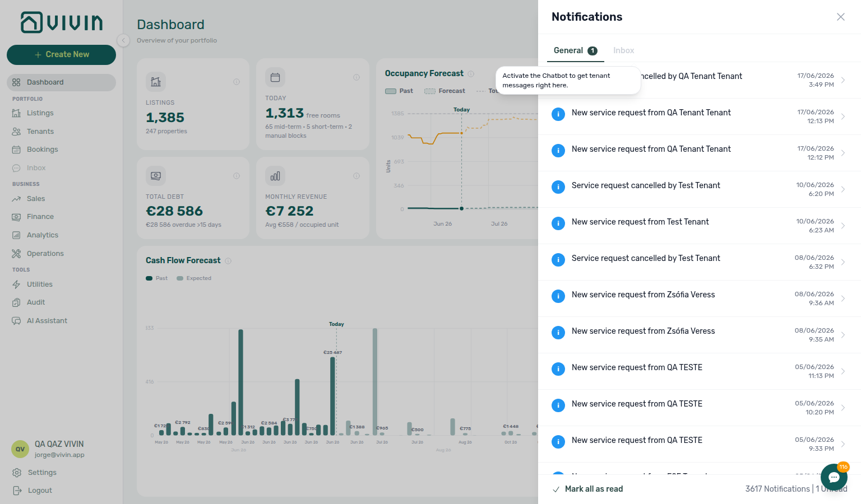
Task: Click info icon on Listings card
Action: 237,82
